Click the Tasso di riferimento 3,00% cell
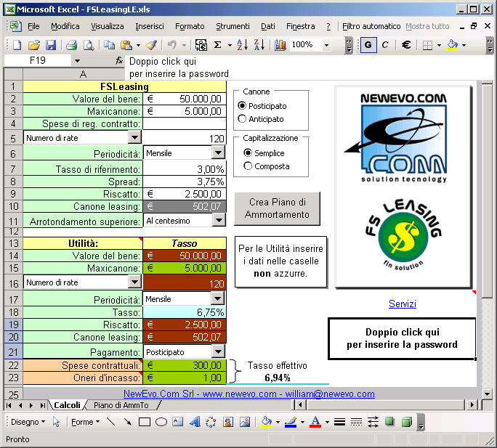 (185, 169)
